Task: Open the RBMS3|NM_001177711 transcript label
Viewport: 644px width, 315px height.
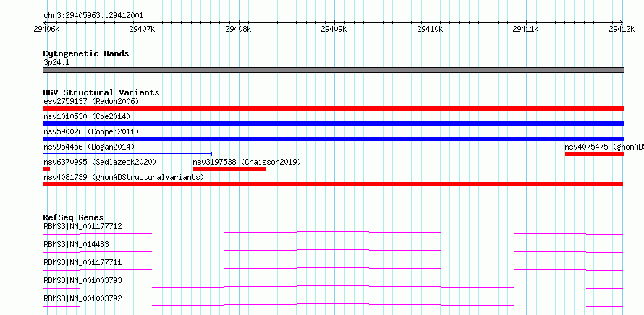Action: 82,262
